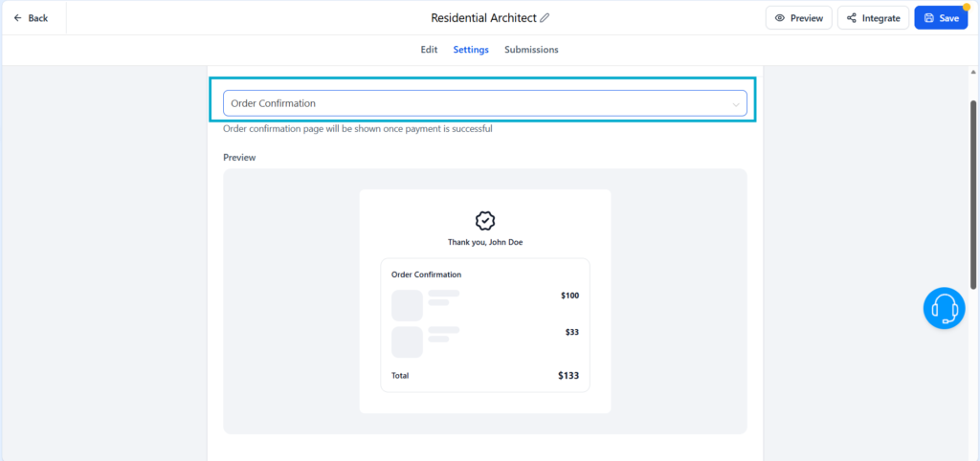Click the $100 item price

tap(569, 296)
